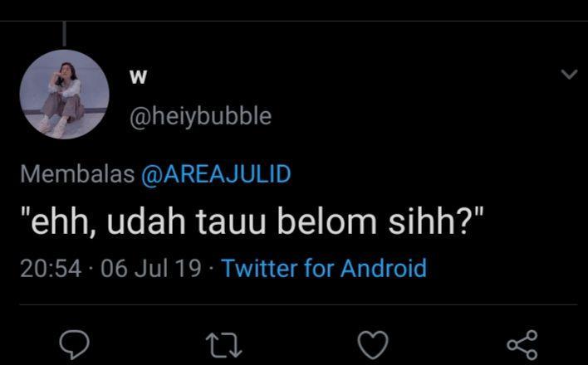Select the word "belom" in tweet

tap(326, 221)
